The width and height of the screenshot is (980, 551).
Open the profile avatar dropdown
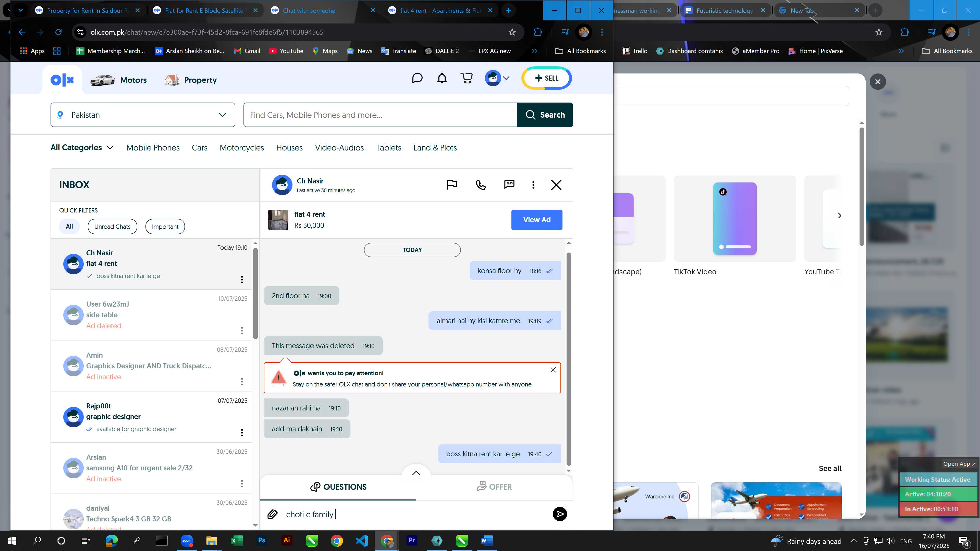click(x=497, y=78)
